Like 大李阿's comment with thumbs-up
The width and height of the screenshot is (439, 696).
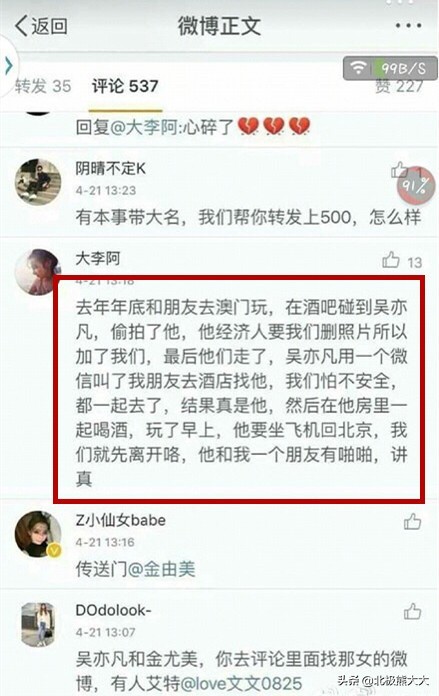pos(391,260)
